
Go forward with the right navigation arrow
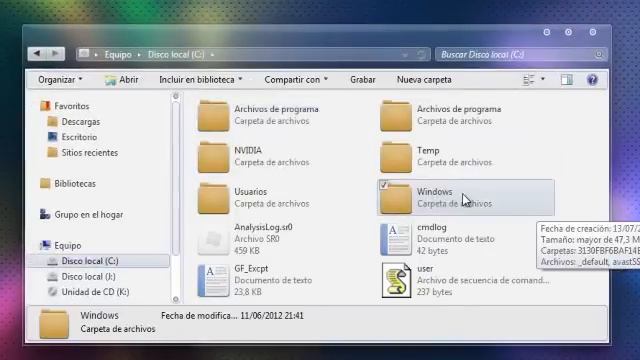click(55, 53)
